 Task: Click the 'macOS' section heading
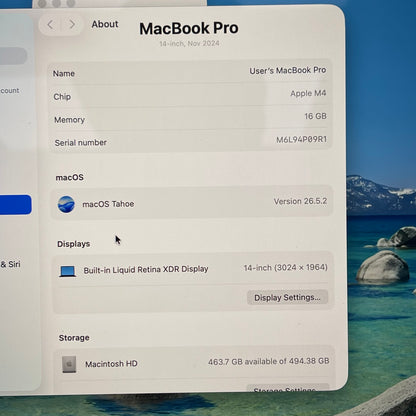(x=69, y=177)
